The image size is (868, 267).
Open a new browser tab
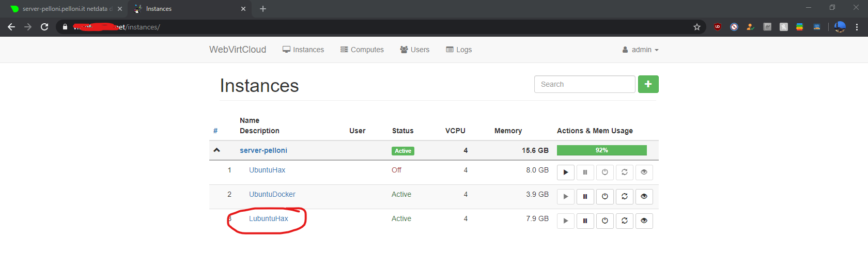pos(263,9)
